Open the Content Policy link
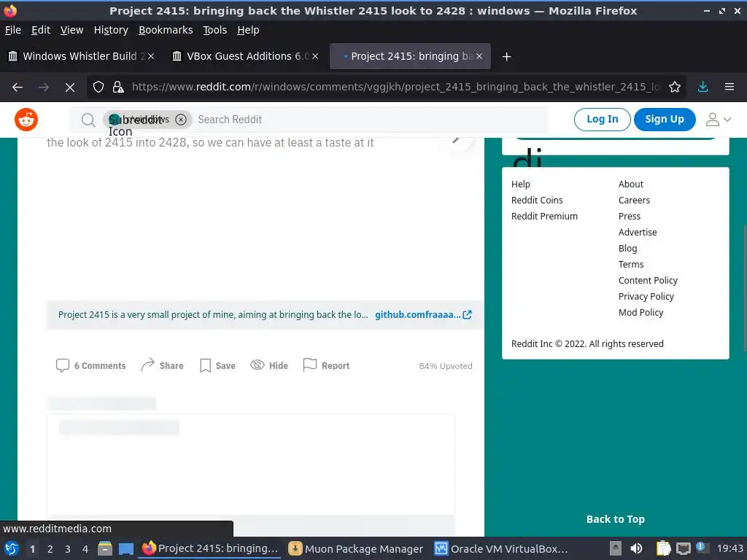The height and width of the screenshot is (560, 747). point(648,281)
